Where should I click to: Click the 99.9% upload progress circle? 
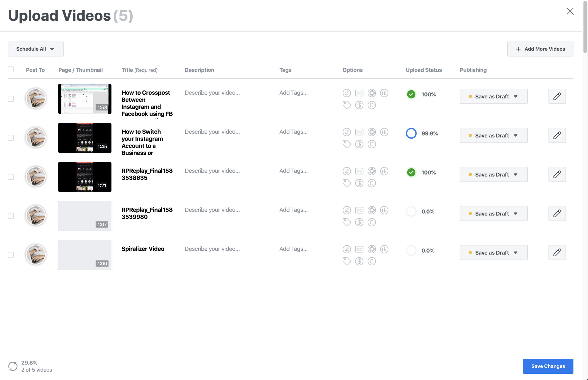tap(411, 133)
